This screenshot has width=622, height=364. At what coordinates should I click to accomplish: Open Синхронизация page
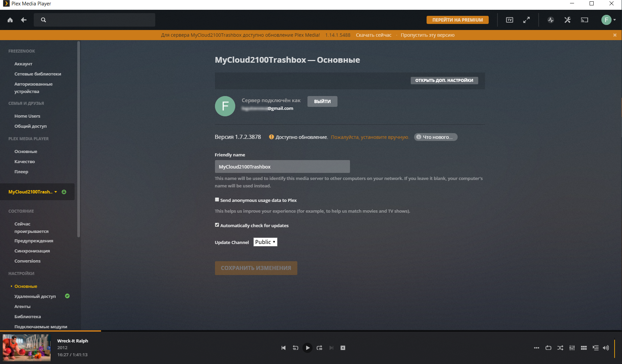pos(32,251)
